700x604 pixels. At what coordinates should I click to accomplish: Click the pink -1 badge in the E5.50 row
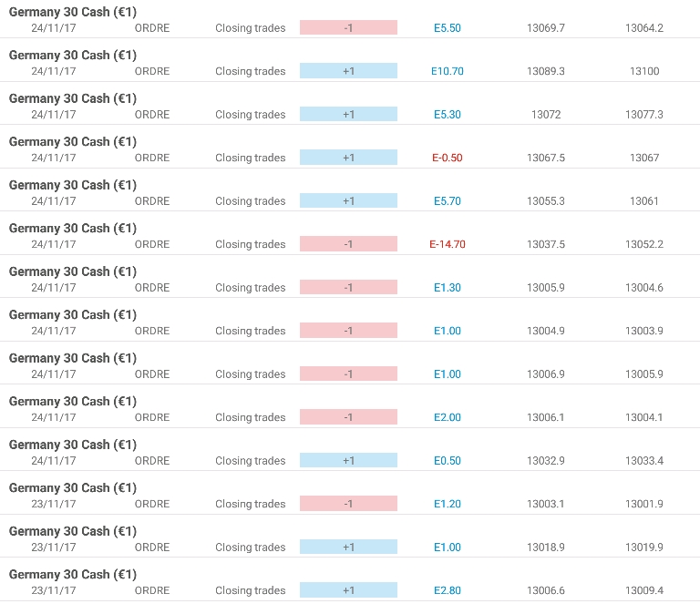click(348, 27)
